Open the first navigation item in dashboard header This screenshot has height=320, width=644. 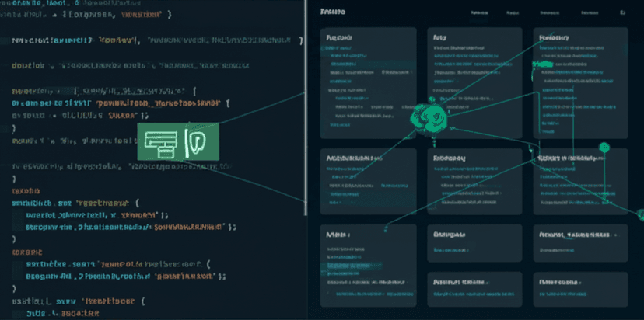[480, 13]
